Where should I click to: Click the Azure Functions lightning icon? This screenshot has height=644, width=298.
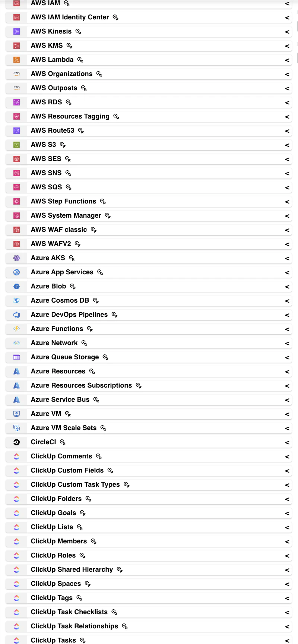point(16,329)
